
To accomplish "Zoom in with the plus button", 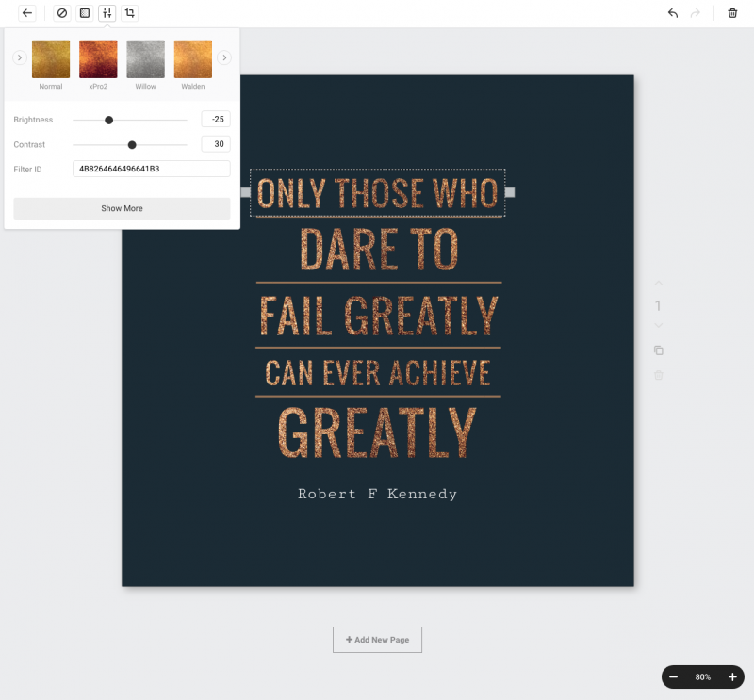I will tap(732, 676).
